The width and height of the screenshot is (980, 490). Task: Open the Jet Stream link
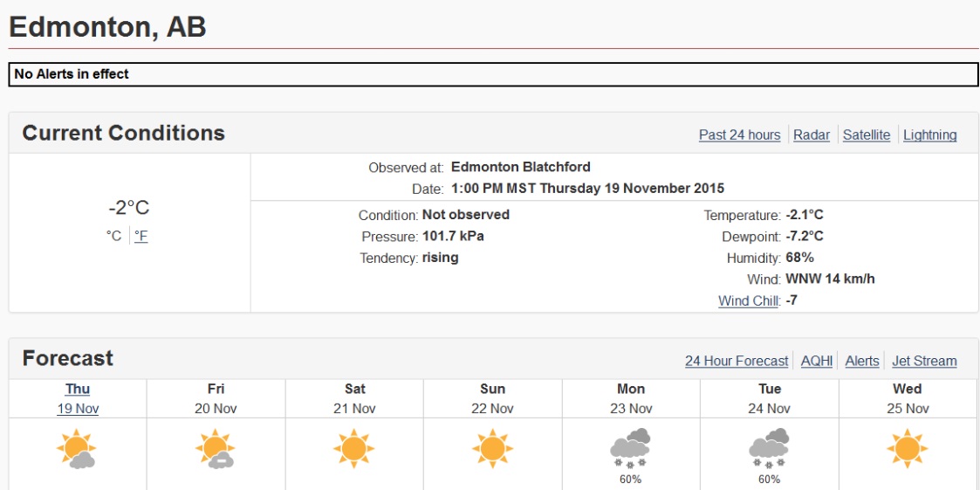[x=924, y=361]
